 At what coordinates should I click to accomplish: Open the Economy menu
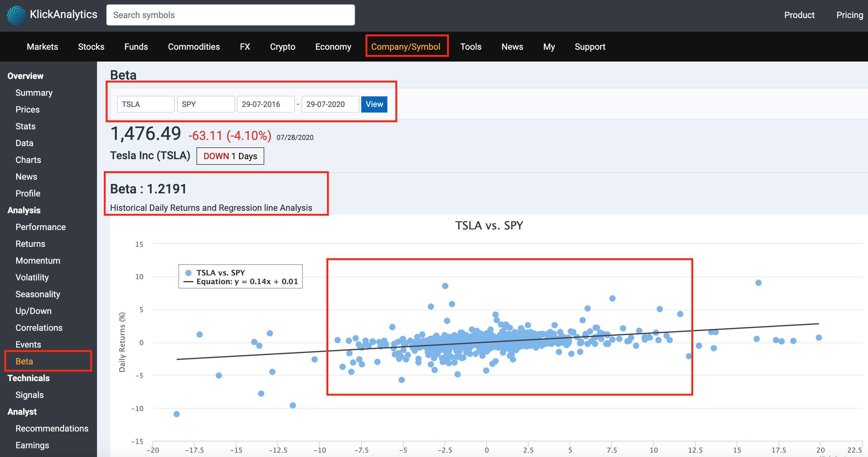pos(333,47)
